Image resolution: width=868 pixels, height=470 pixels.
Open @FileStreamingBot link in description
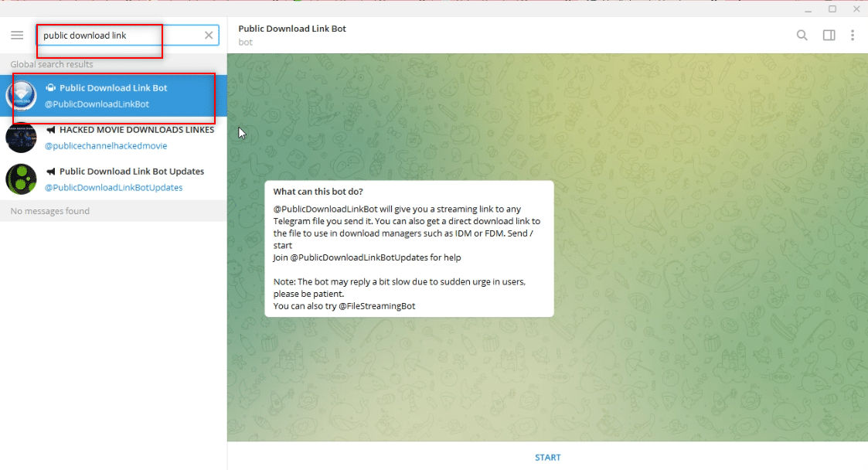coord(377,306)
